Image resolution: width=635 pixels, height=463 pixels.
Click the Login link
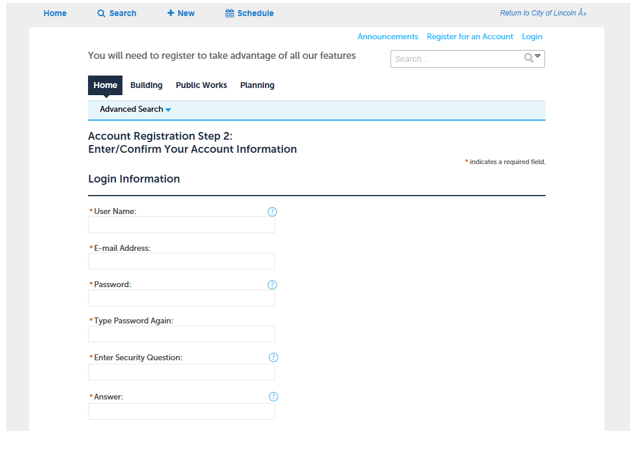[x=532, y=37]
